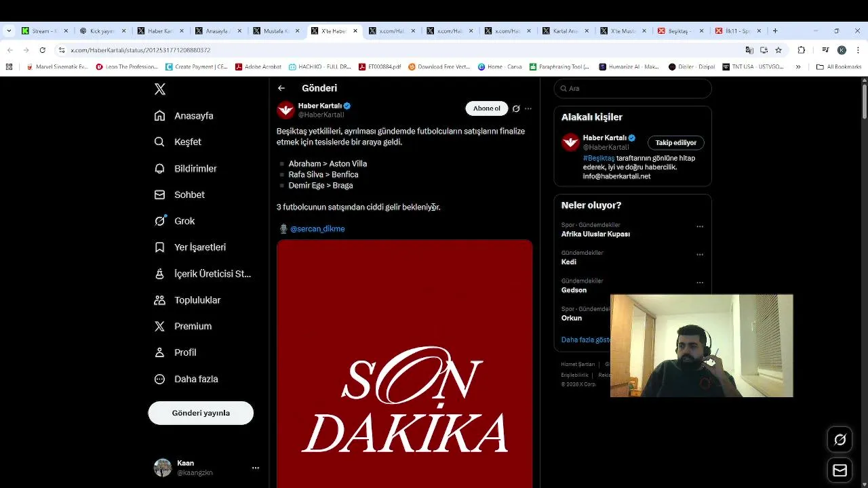Click Gönderi yayınla post button
868x488 pixels.
tap(201, 413)
